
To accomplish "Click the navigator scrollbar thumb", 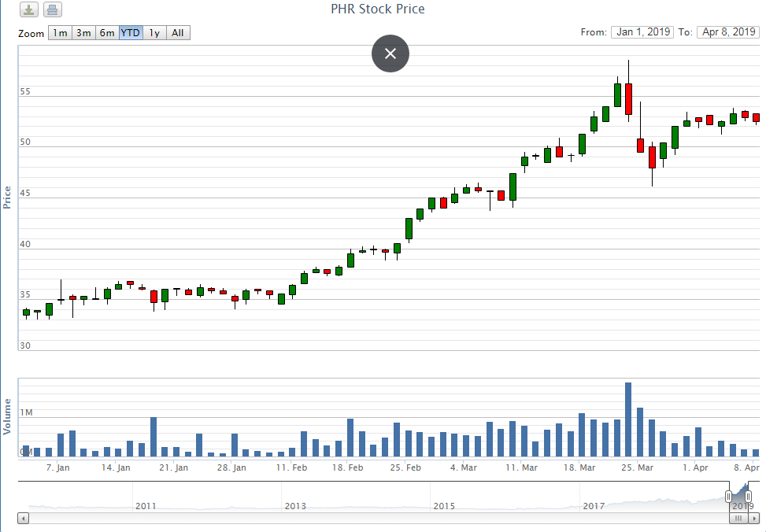I will coord(738,519).
